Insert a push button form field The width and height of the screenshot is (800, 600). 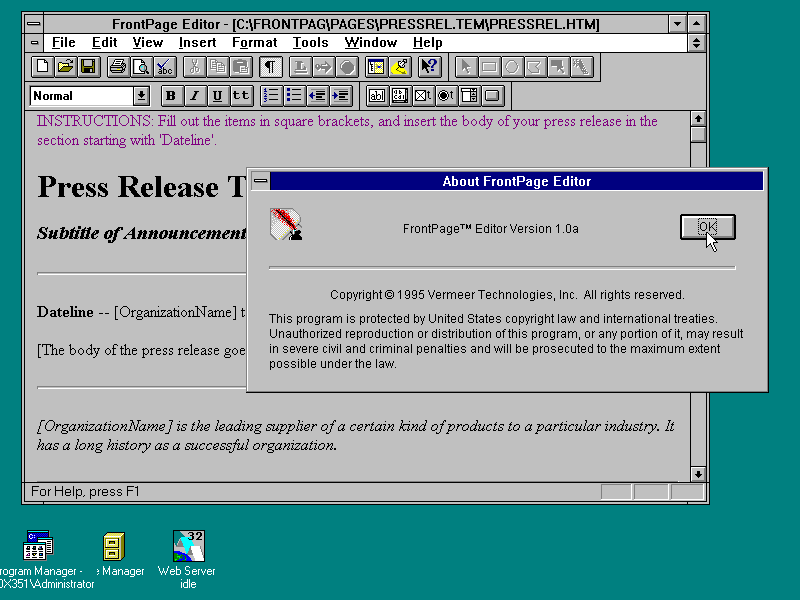pyautogui.click(x=492, y=95)
